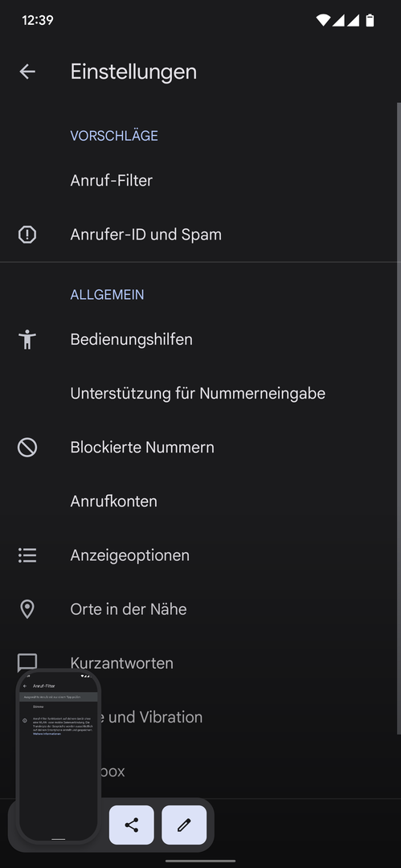Tap the back arrow next to Einstellungen
Viewport: 401px width, 868px height.
coord(27,72)
